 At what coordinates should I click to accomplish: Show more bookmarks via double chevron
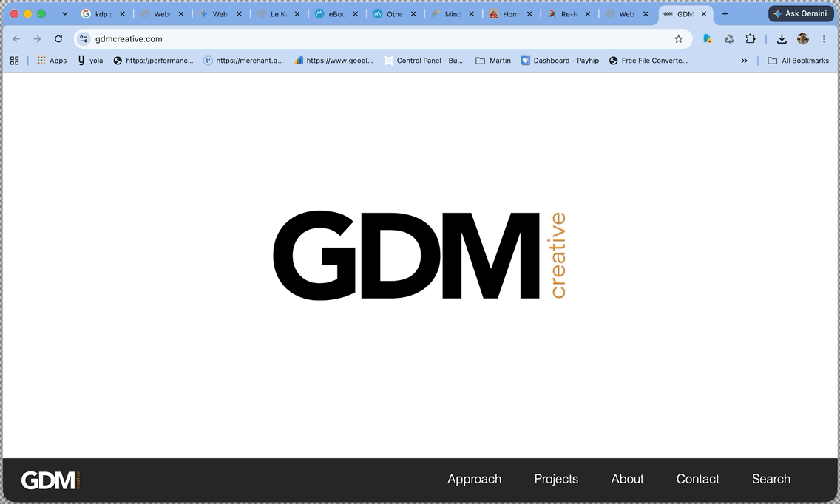click(744, 61)
